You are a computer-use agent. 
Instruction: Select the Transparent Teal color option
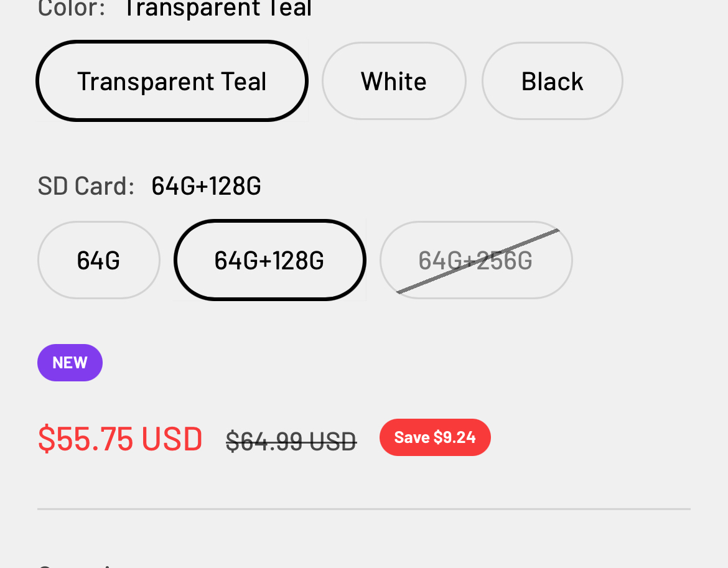point(172,81)
